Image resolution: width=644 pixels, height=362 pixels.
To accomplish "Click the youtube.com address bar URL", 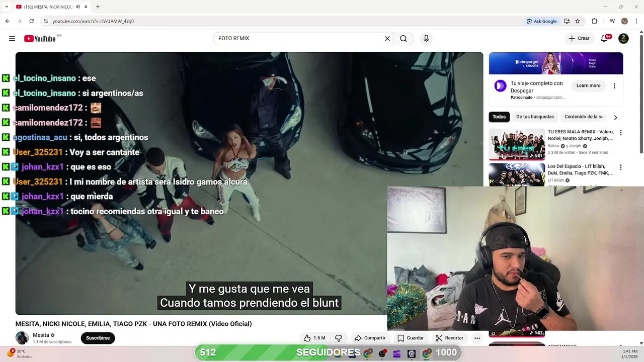I will coord(93,21).
